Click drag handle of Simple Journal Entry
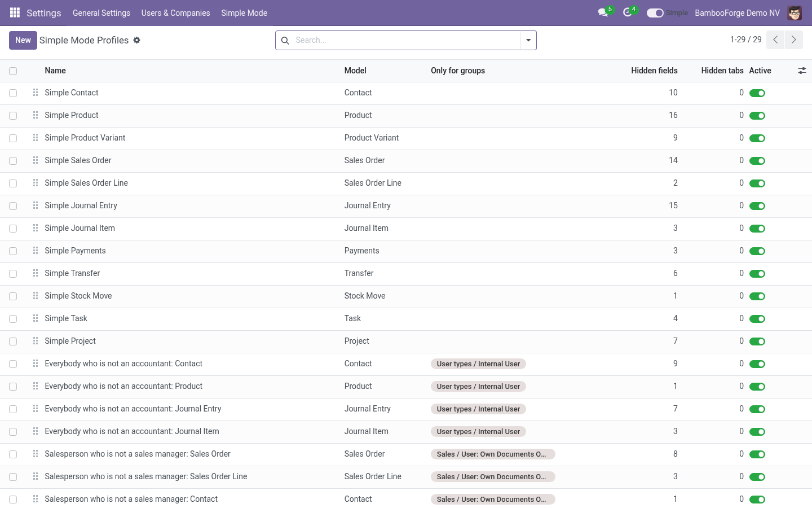Screen dimensions: 812x508 (x=36, y=205)
